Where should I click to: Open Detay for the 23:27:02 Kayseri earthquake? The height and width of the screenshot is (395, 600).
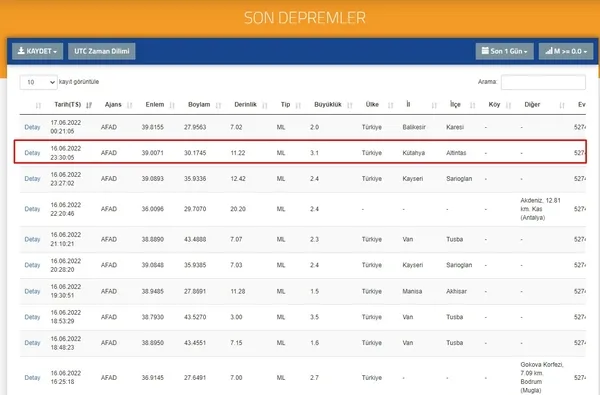pos(32,179)
